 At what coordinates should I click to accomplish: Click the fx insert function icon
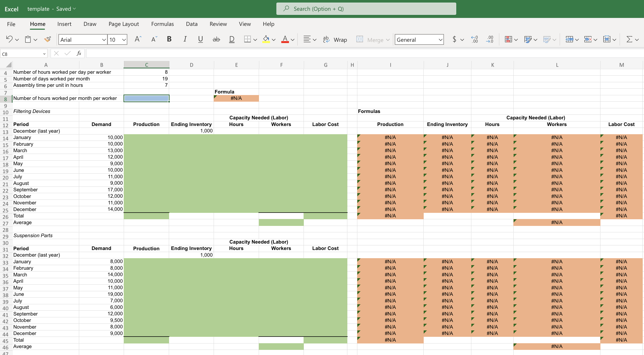click(x=79, y=53)
